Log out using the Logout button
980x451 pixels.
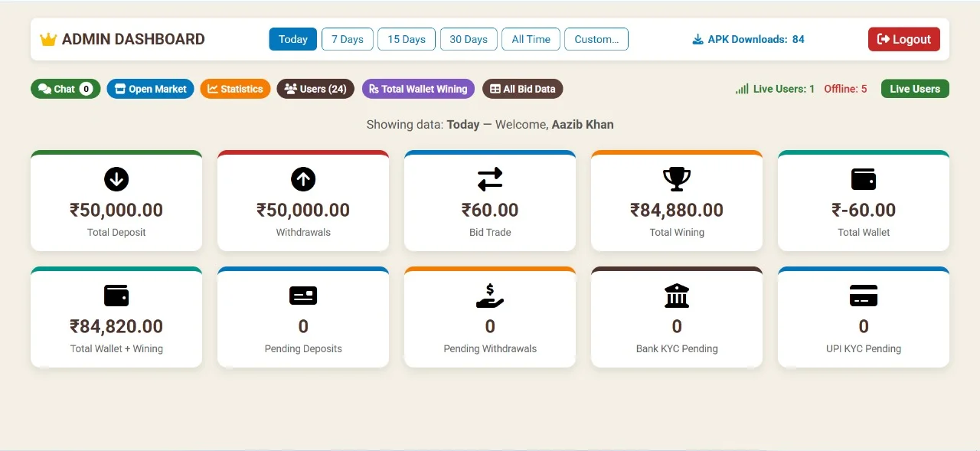(x=904, y=39)
